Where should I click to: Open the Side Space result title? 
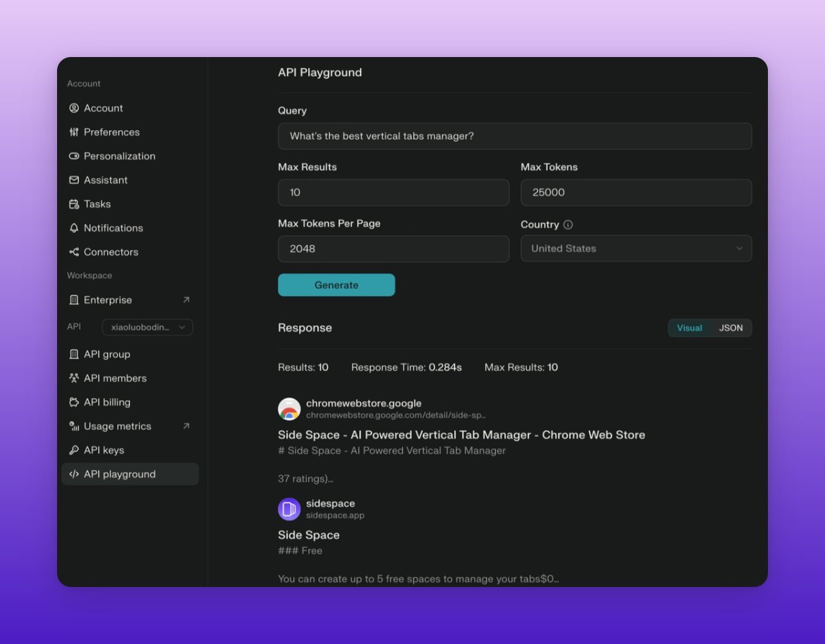coord(309,535)
